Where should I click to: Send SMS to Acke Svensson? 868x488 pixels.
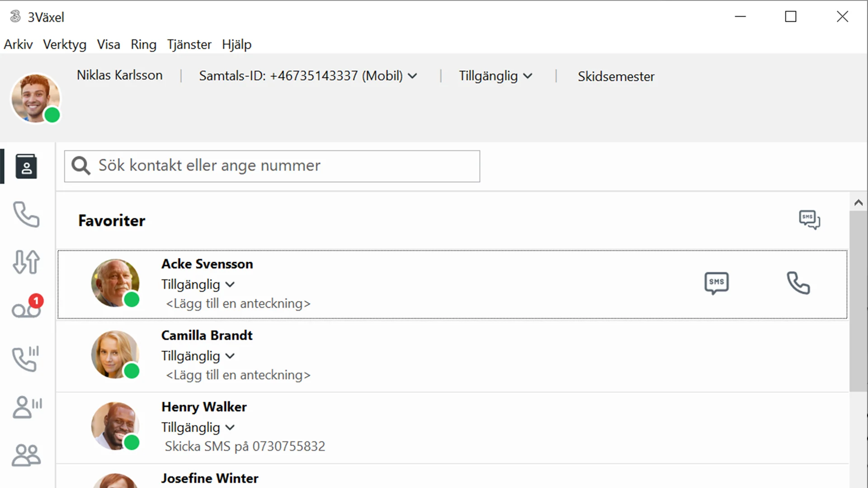click(x=717, y=283)
